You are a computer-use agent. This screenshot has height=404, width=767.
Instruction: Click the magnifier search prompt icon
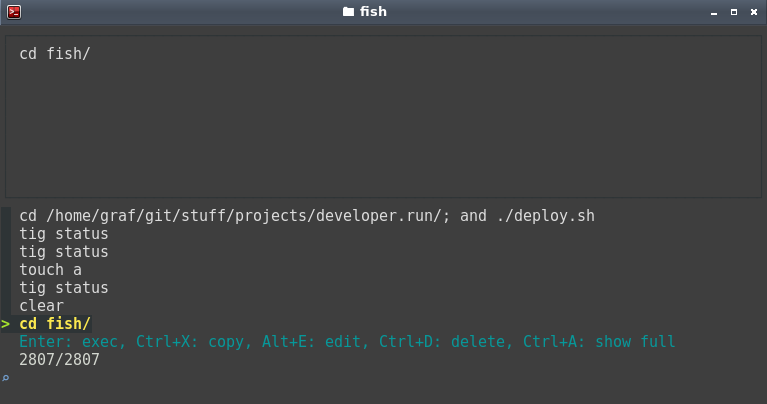[5, 378]
